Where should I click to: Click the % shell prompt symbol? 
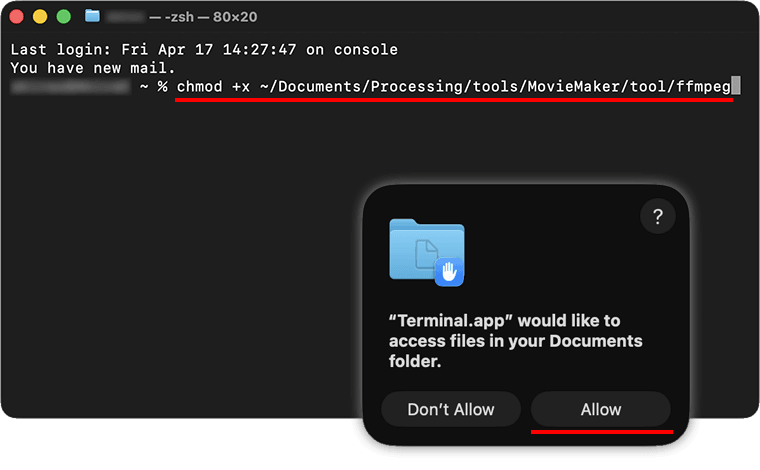coord(162,87)
